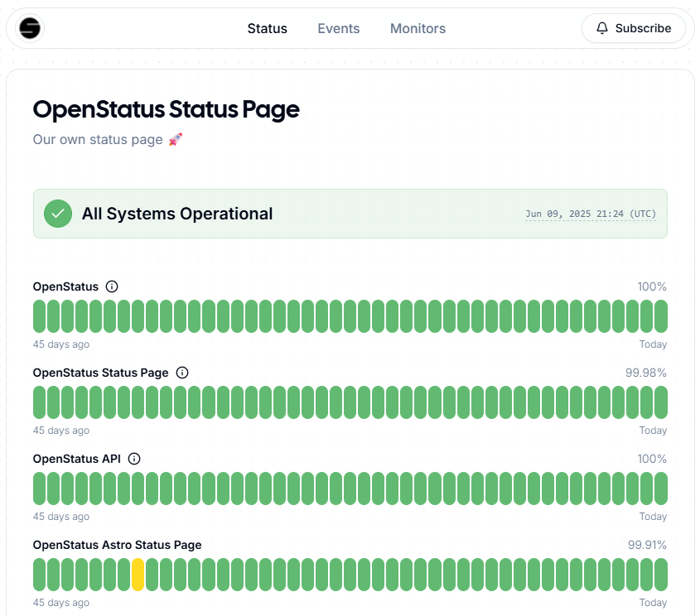Open the Monitors tab
Viewport: 700px width, 616px height.
pos(418,28)
